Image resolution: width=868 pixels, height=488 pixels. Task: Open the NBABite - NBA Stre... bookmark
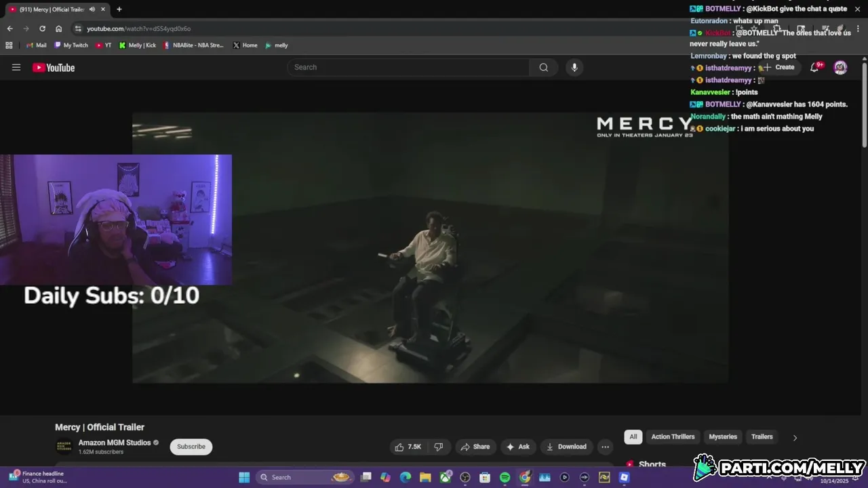pyautogui.click(x=194, y=45)
